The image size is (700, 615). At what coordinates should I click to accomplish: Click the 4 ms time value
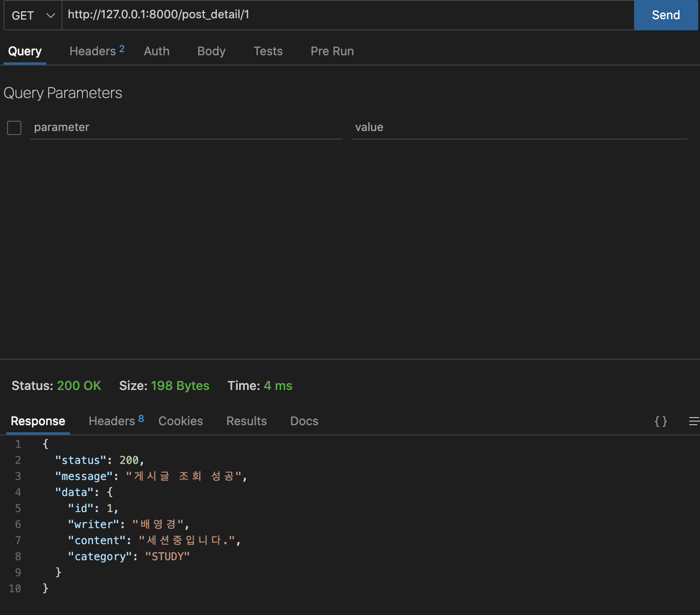tap(278, 386)
